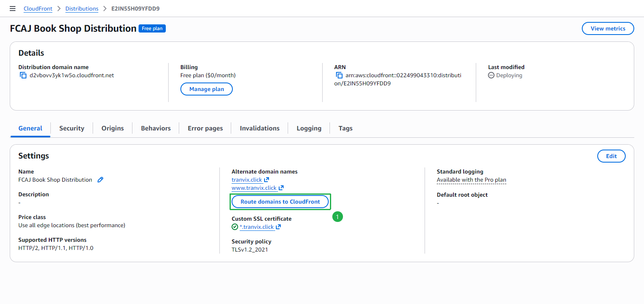
Task: Copy the distribution ARN
Action: tap(339, 75)
